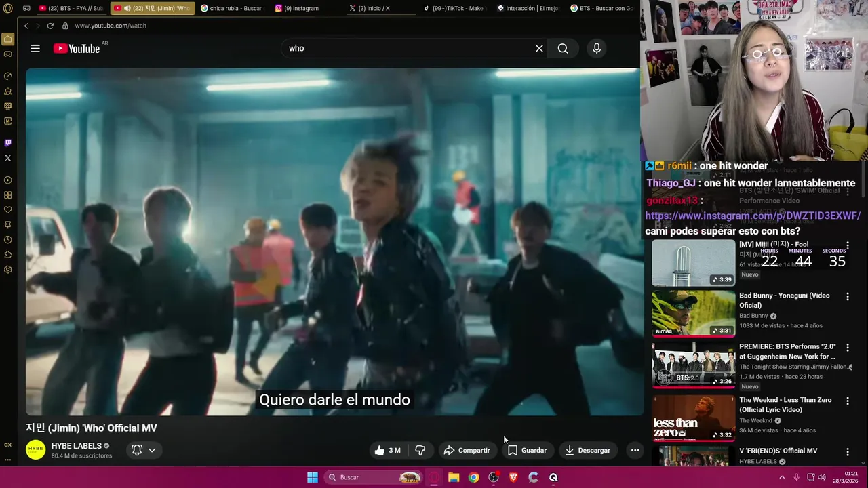Switch to the Jimin 'Who' tab
The height and width of the screenshot is (488, 868).
point(153,8)
